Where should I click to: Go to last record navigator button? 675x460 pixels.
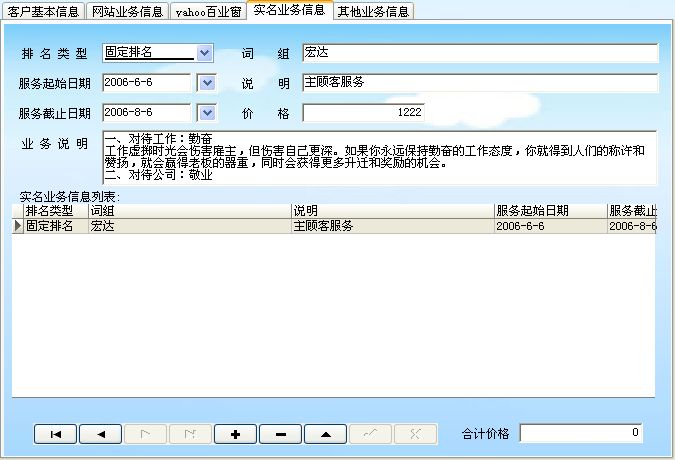point(190,434)
